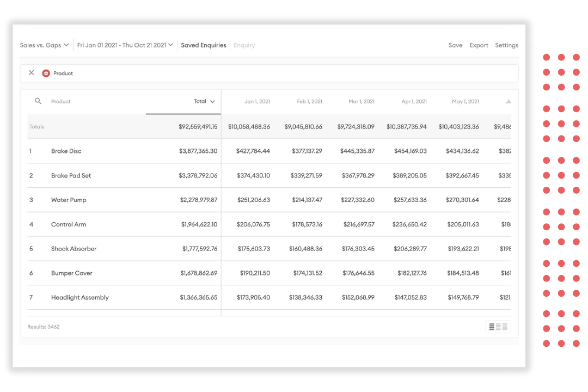Select the Headlight Assembly product row
This screenshot has height=392, width=588.
coord(79,297)
